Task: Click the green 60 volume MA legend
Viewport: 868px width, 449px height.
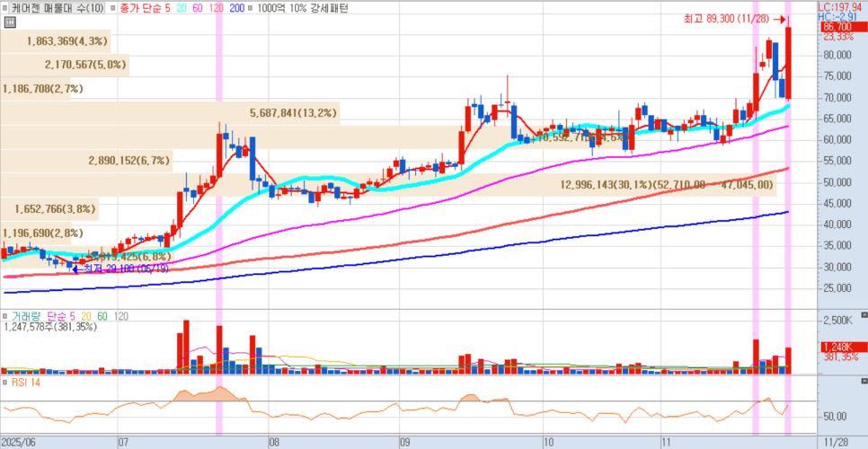Action: [102, 316]
